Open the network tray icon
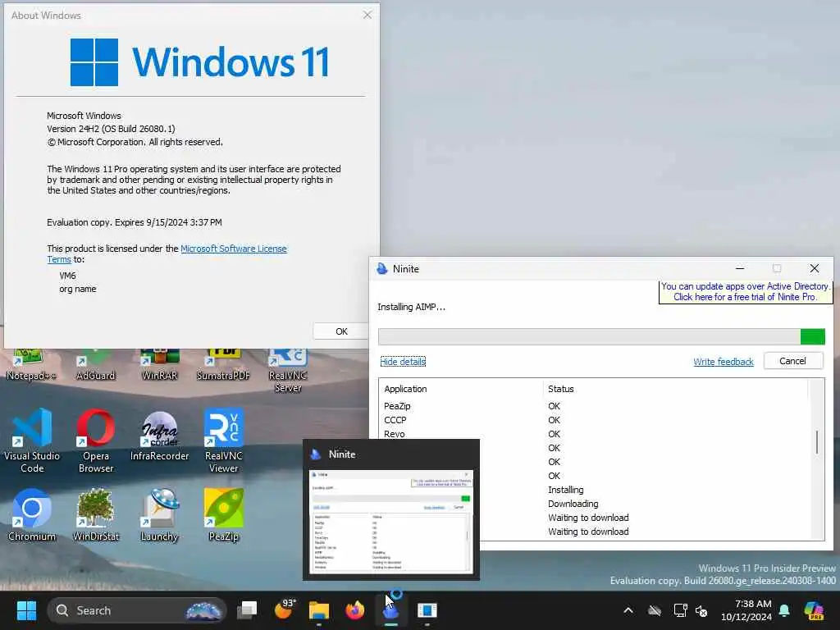Image resolution: width=840 pixels, height=630 pixels. tap(680, 610)
